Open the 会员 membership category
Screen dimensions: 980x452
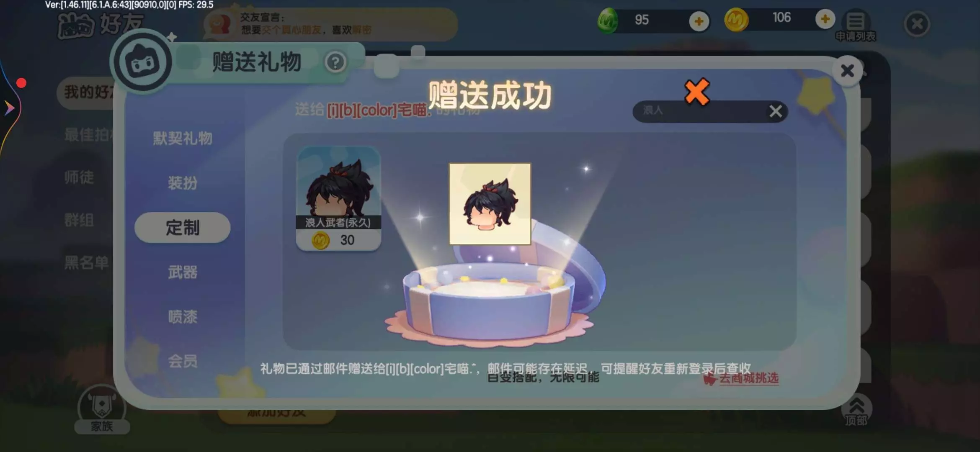click(182, 361)
